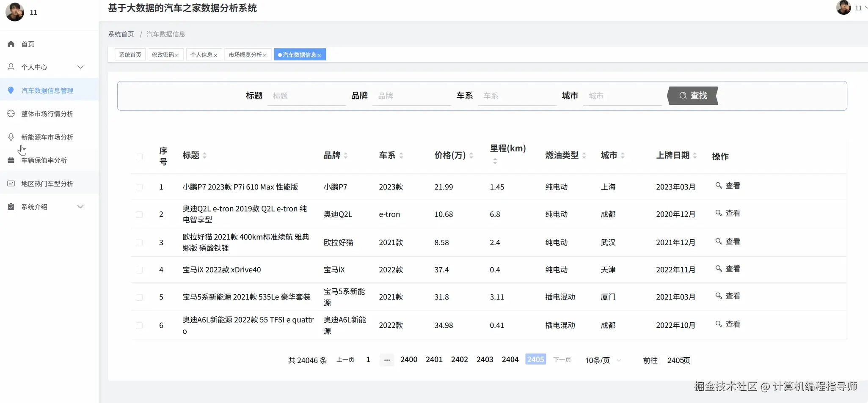Open 汽车数据信息管理 via its globe icon
Screen dimensions: 868x403
[10, 90]
